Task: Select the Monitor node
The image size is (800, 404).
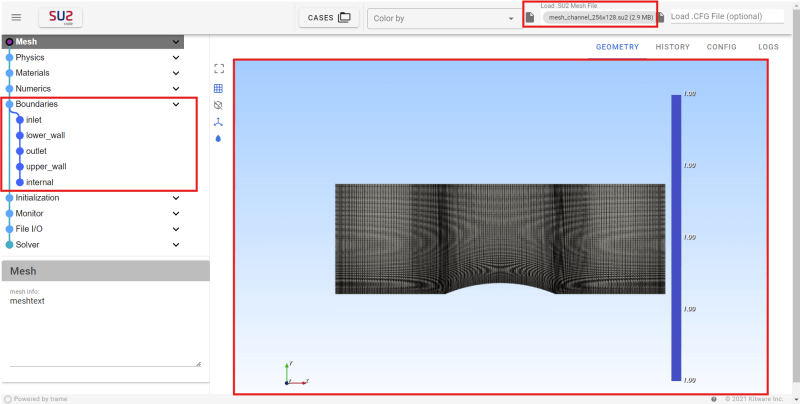Action: pos(29,213)
